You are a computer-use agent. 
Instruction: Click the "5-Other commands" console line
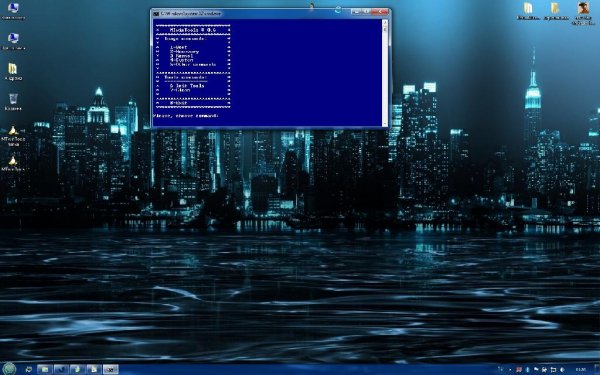coord(193,64)
